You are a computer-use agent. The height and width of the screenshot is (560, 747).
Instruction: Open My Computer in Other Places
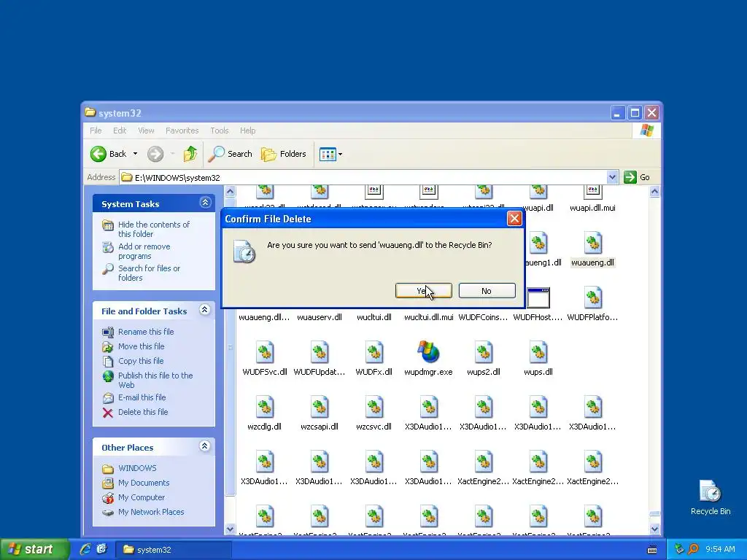(x=141, y=497)
